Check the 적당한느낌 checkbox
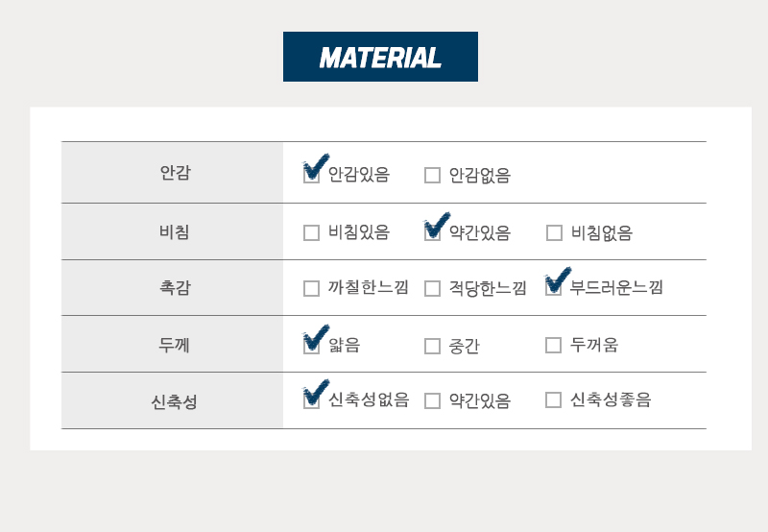The width and height of the screenshot is (768, 532). tap(432, 288)
